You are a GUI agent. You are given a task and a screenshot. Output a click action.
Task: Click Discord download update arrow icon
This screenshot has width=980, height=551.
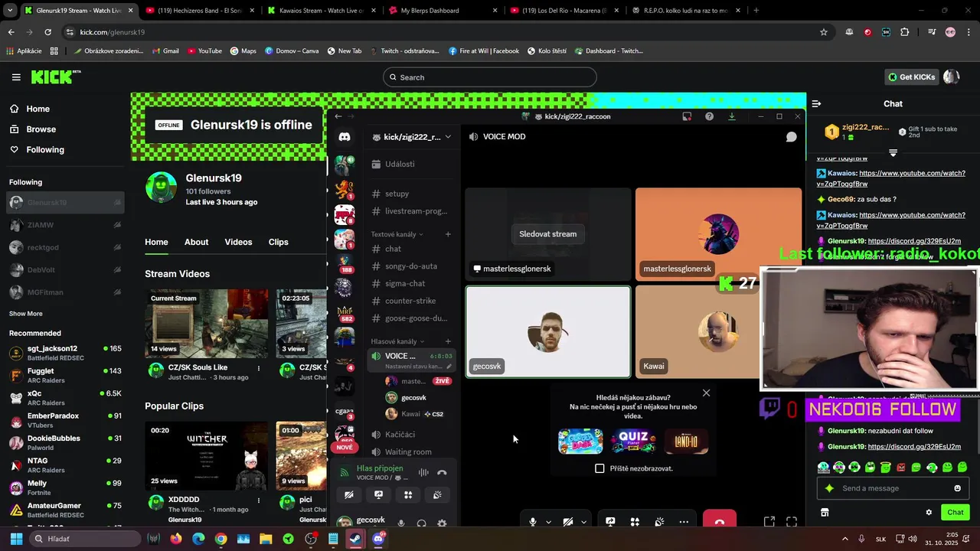coord(731,116)
